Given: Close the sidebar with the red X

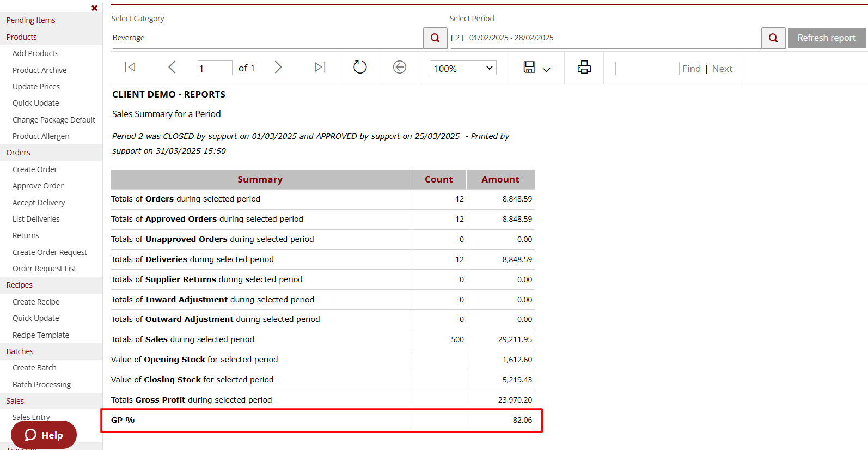Looking at the screenshot, I should click(x=95, y=8).
